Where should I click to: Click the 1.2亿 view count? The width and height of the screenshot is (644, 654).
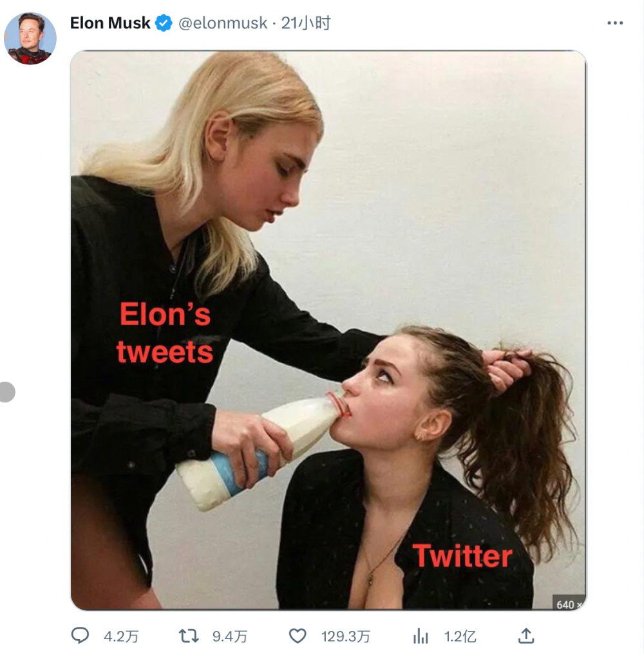460,637
